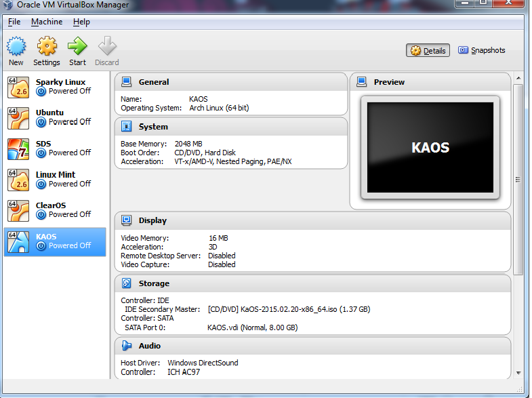Switch to the Snapshots view
Screen dimensions: 532x398
tap(481, 51)
